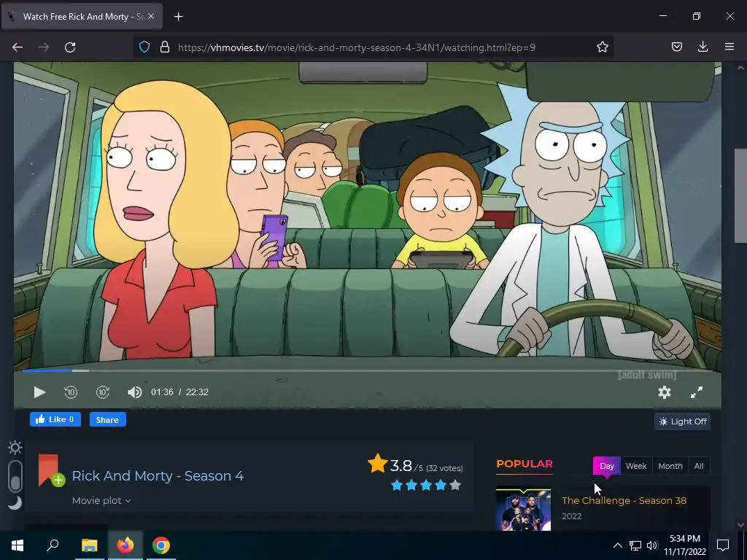Close the Watch Free Rick And Morty tab
Image resolution: width=747 pixels, height=560 pixels.
point(151,17)
